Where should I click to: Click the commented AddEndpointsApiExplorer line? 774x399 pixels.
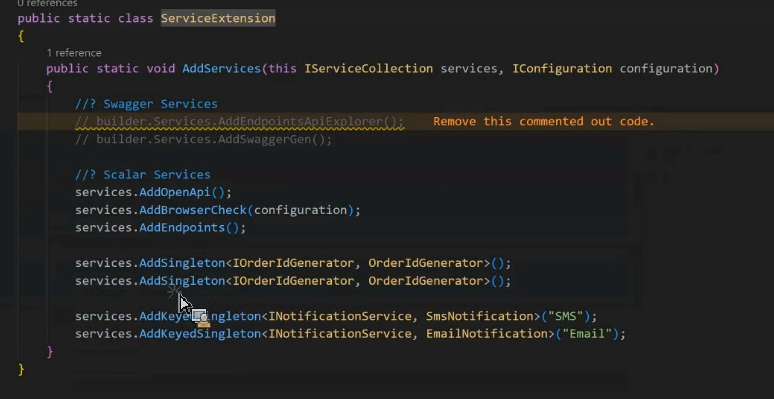[x=239, y=121]
